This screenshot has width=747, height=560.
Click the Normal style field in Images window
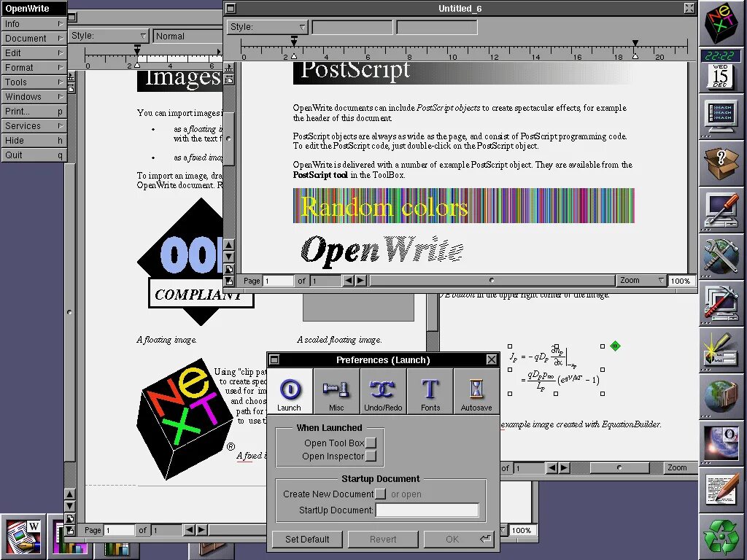coord(188,36)
